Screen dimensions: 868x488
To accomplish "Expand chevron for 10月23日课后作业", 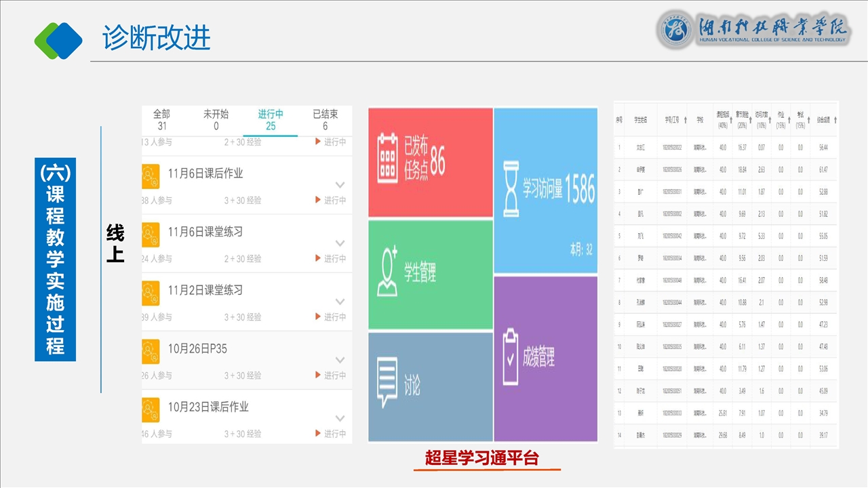I will (x=340, y=418).
